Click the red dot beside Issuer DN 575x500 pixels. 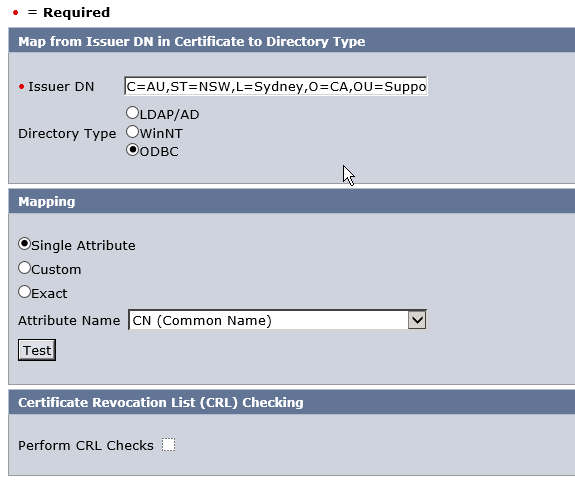point(21,87)
